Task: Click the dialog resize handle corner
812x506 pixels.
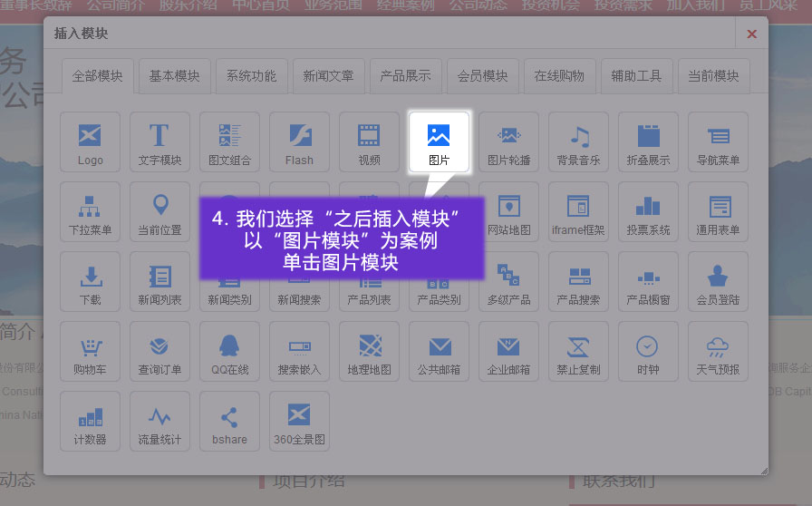Action: pyautogui.click(x=763, y=470)
